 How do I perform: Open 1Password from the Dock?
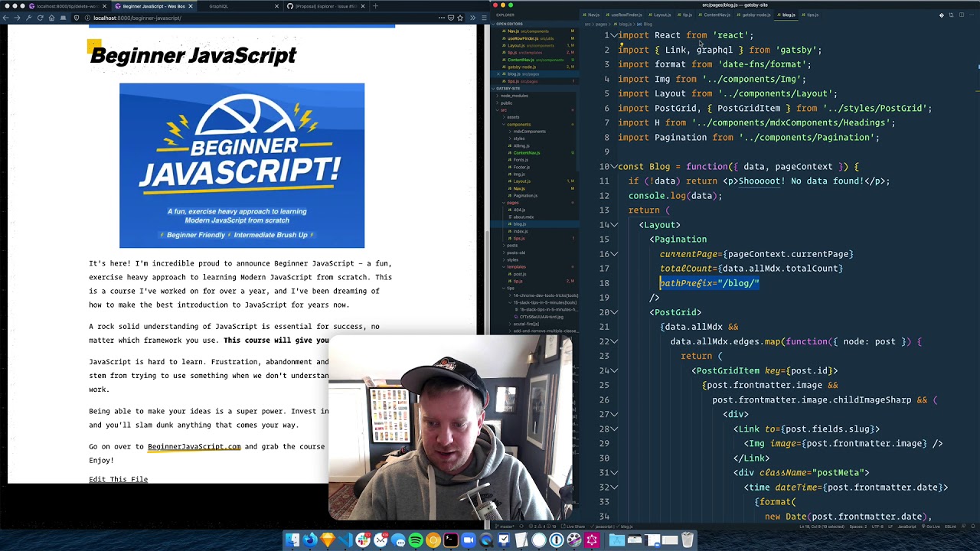pos(557,540)
